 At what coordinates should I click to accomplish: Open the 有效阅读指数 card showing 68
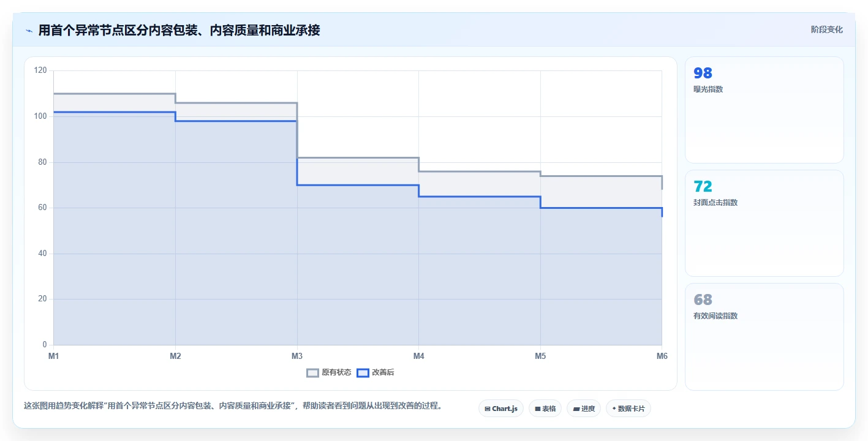pos(764,336)
